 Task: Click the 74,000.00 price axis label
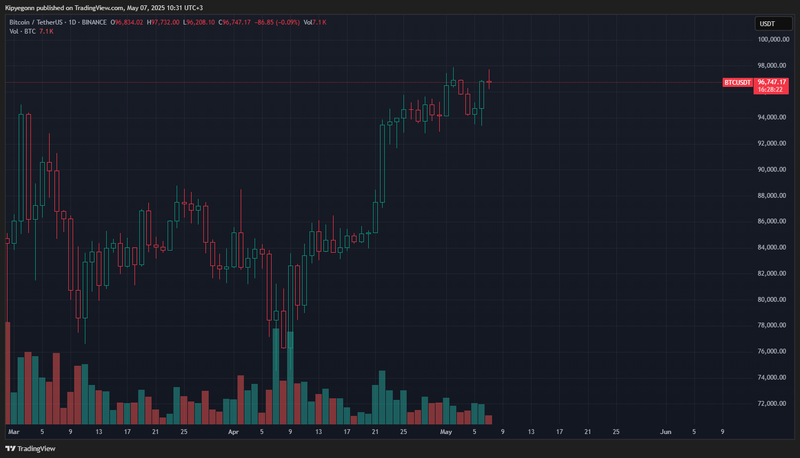tap(772, 377)
